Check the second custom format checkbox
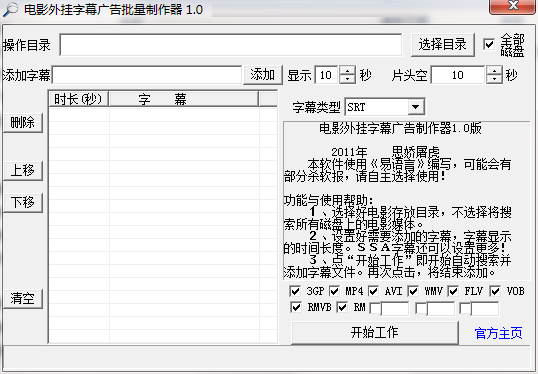The image size is (538, 374). (421, 308)
